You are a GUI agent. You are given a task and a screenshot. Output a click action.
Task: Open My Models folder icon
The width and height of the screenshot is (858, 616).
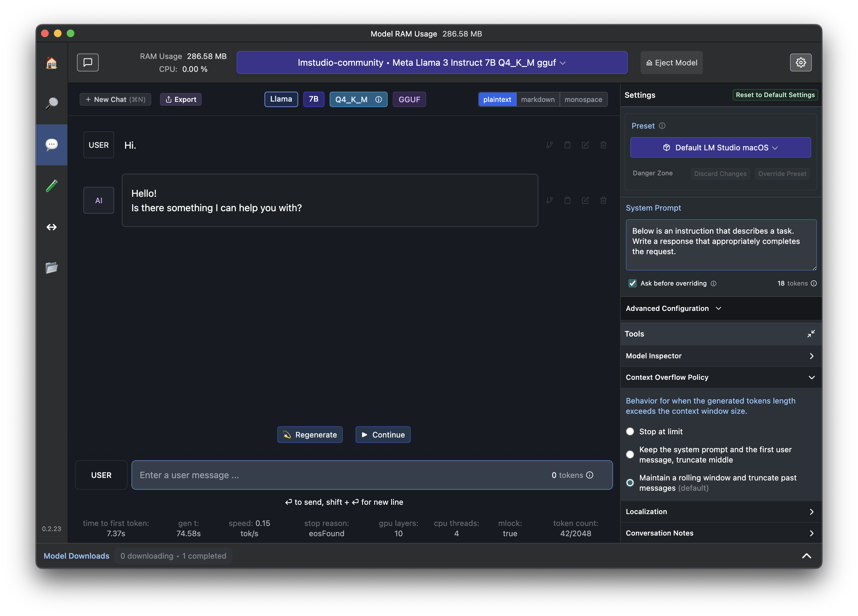(51, 268)
